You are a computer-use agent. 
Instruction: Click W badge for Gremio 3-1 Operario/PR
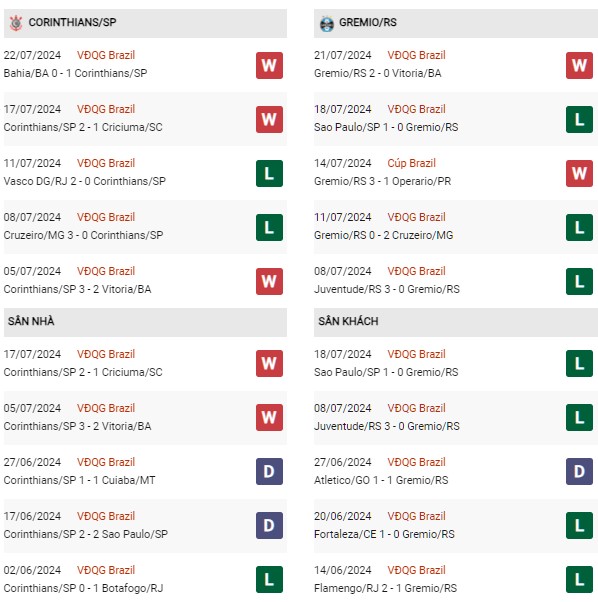click(579, 174)
